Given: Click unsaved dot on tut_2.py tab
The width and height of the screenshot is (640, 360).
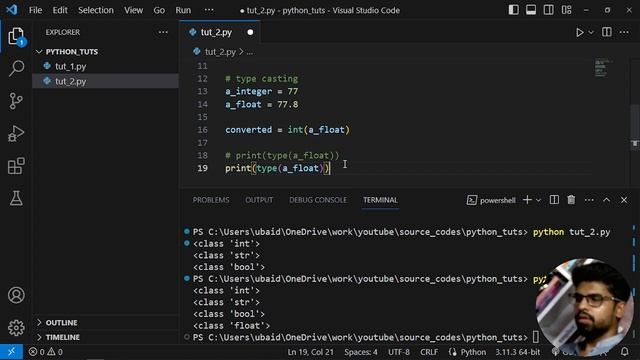Looking at the screenshot, I should pyautogui.click(x=250, y=32).
